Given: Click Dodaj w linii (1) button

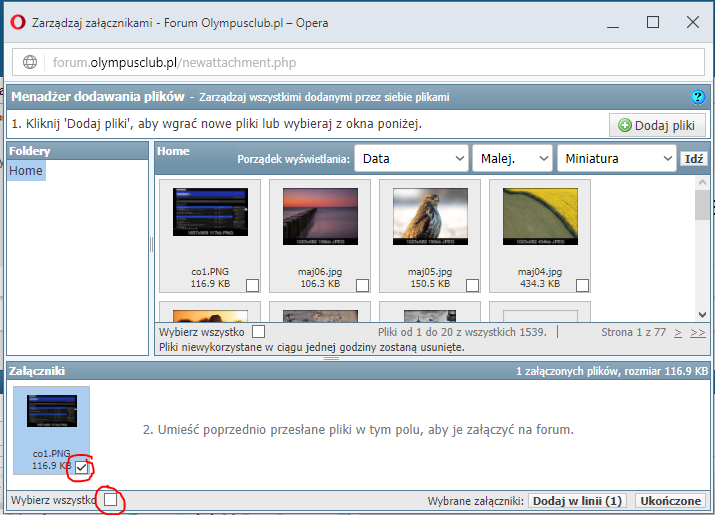Looking at the screenshot, I should (x=576, y=500).
